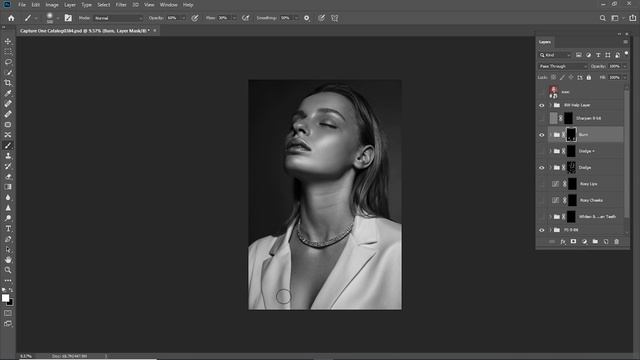Select the Brush tool in the toolbox
Viewport: 640px width, 360px height.
click(8, 145)
